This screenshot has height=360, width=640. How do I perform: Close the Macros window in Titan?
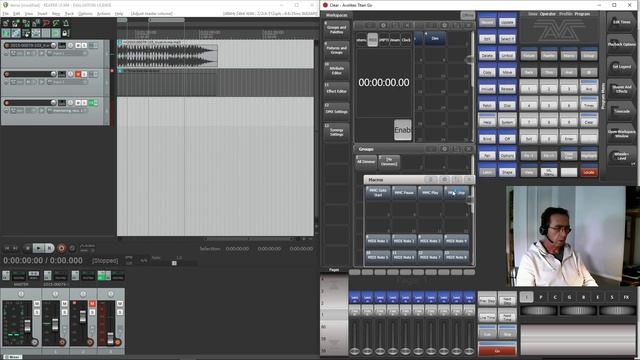pos(469,180)
